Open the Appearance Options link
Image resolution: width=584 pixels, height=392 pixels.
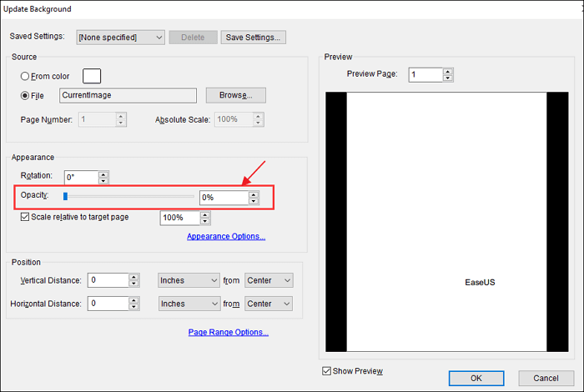click(226, 236)
